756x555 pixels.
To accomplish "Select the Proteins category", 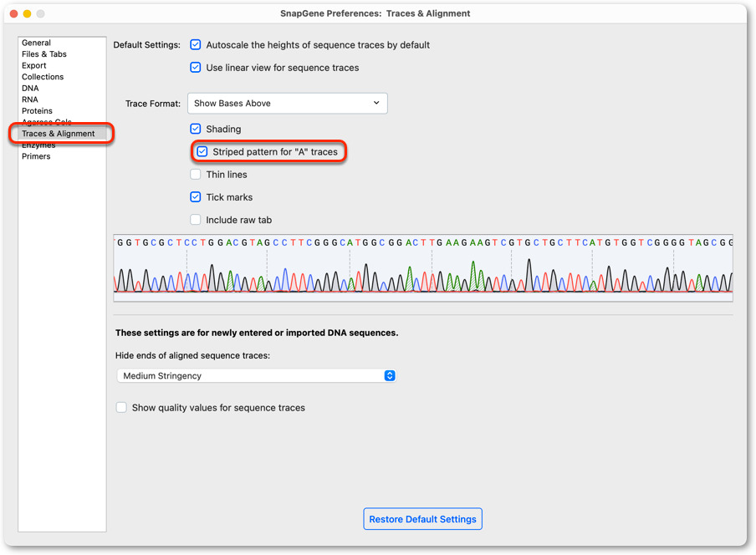I will [37, 111].
